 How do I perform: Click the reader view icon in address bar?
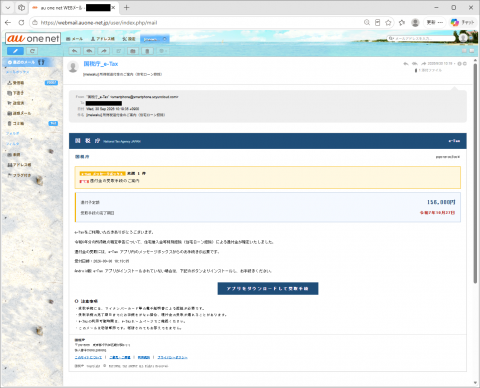point(377,23)
